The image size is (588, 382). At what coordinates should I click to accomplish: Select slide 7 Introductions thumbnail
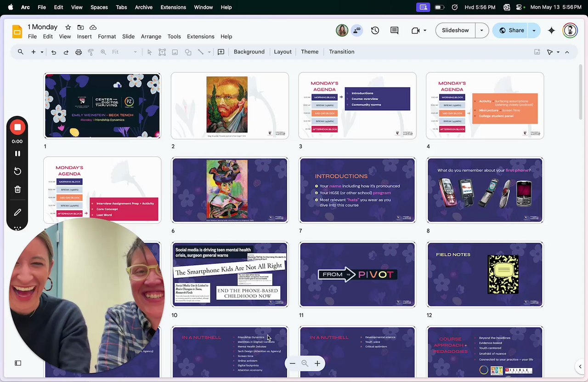(x=357, y=190)
